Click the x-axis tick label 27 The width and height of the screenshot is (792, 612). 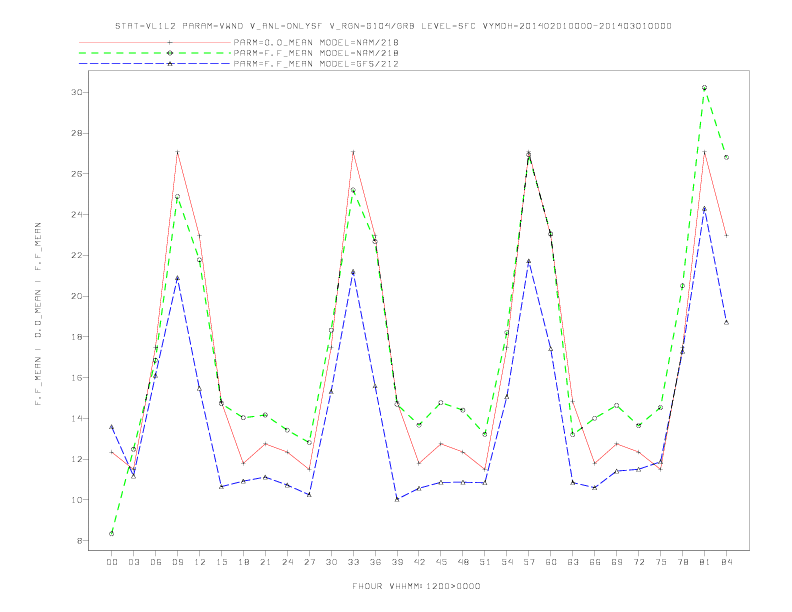coord(309,562)
